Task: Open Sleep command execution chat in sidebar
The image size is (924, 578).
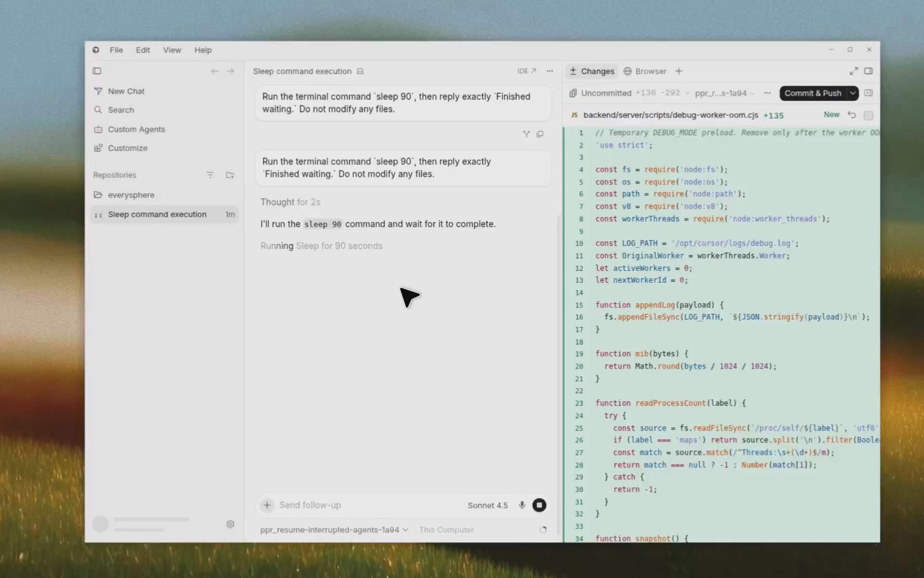Action: point(164,214)
